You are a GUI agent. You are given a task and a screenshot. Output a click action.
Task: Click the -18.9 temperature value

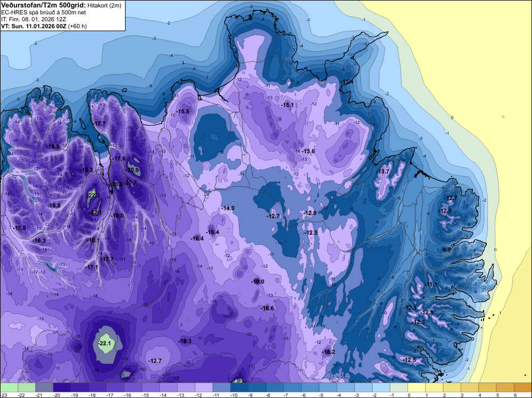53,146
